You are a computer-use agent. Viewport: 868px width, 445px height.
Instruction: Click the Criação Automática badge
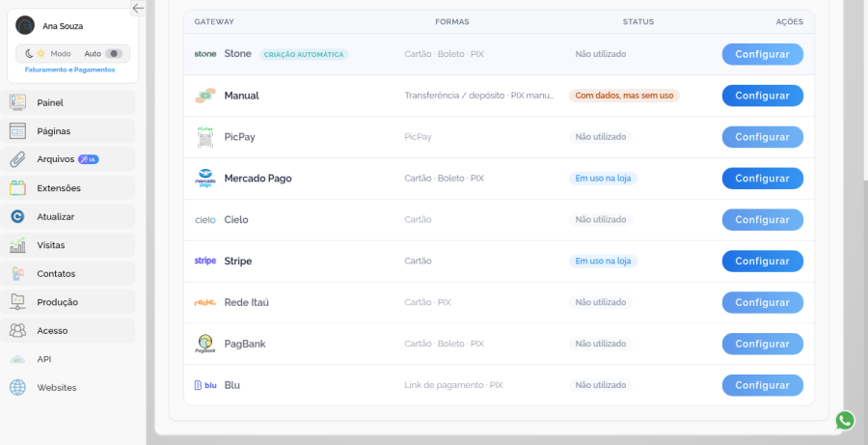coord(304,54)
